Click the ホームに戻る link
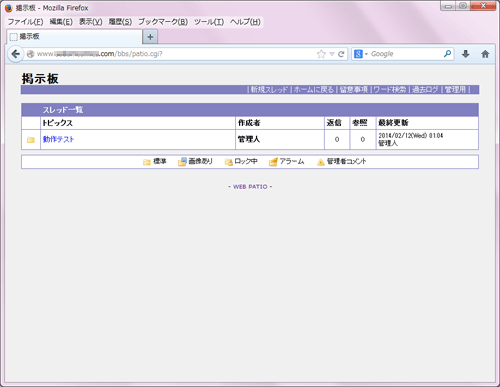 point(313,90)
